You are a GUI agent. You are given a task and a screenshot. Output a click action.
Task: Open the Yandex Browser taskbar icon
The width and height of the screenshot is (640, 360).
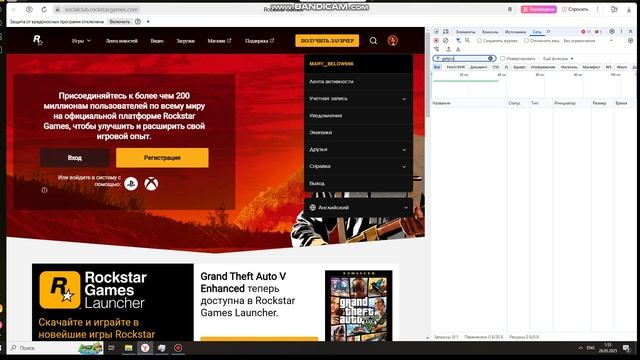(x=145, y=348)
